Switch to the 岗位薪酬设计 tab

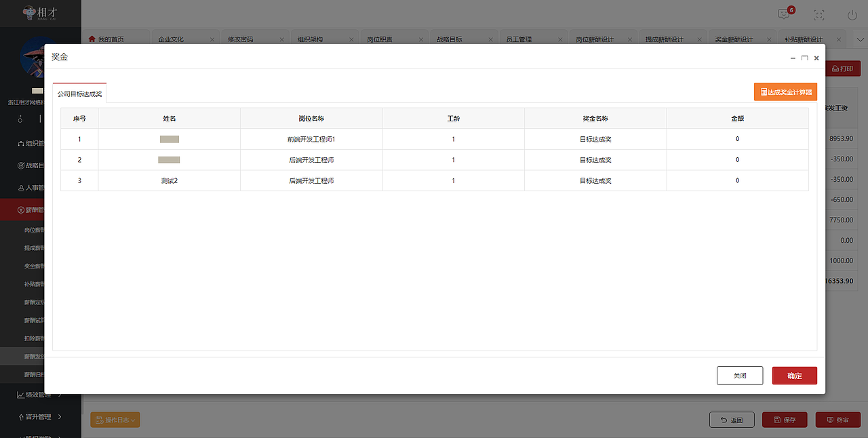(x=595, y=39)
